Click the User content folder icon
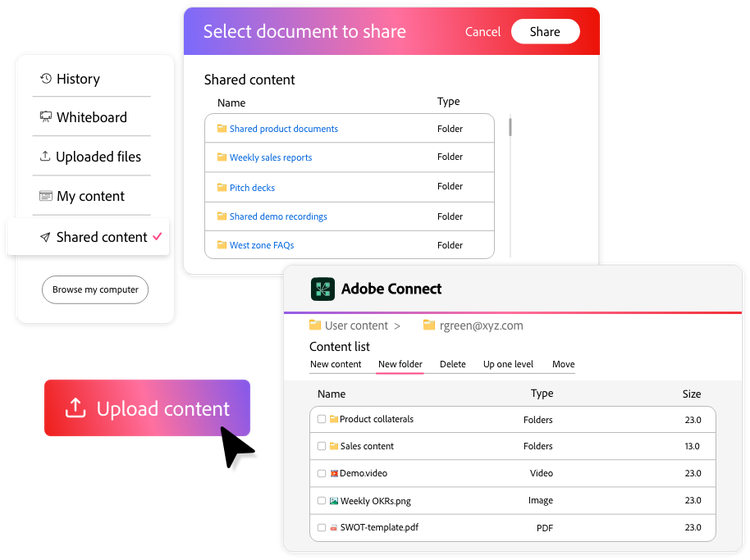The height and width of the screenshot is (560, 750). tap(315, 325)
